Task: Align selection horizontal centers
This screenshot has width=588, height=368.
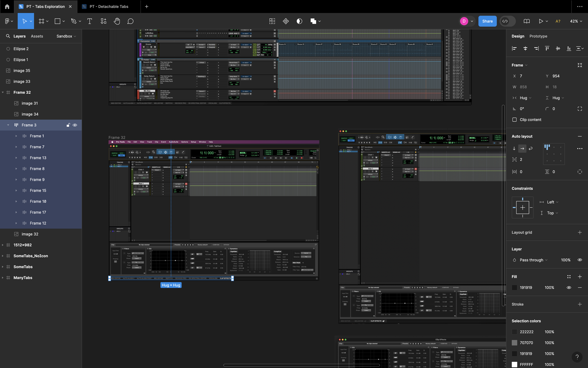Action: (x=525, y=49)
